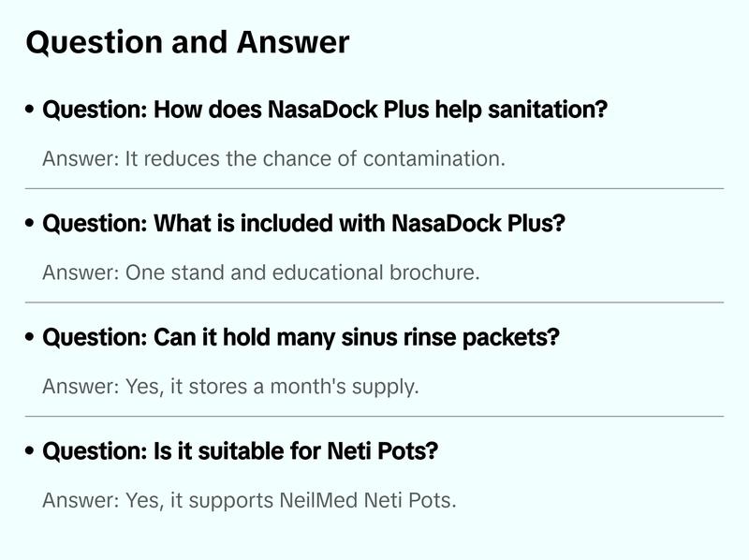Screen dimensions: 749x560
Task: Click the 'Question and Answer' heading
Action: point(187,42)
